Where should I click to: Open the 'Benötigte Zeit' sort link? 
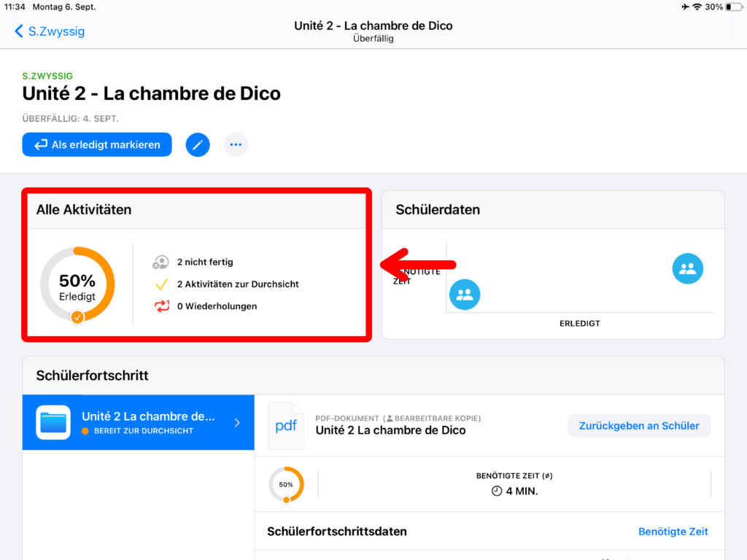click(673, 532)
